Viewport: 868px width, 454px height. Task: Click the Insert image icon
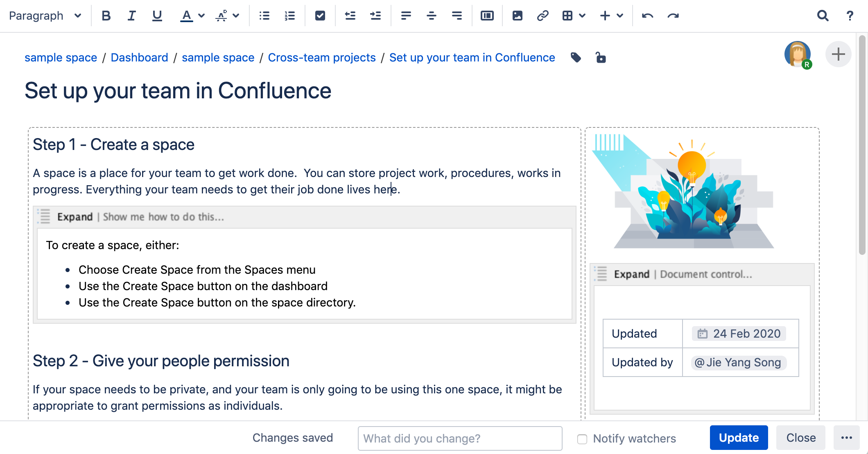click(517, 16)
